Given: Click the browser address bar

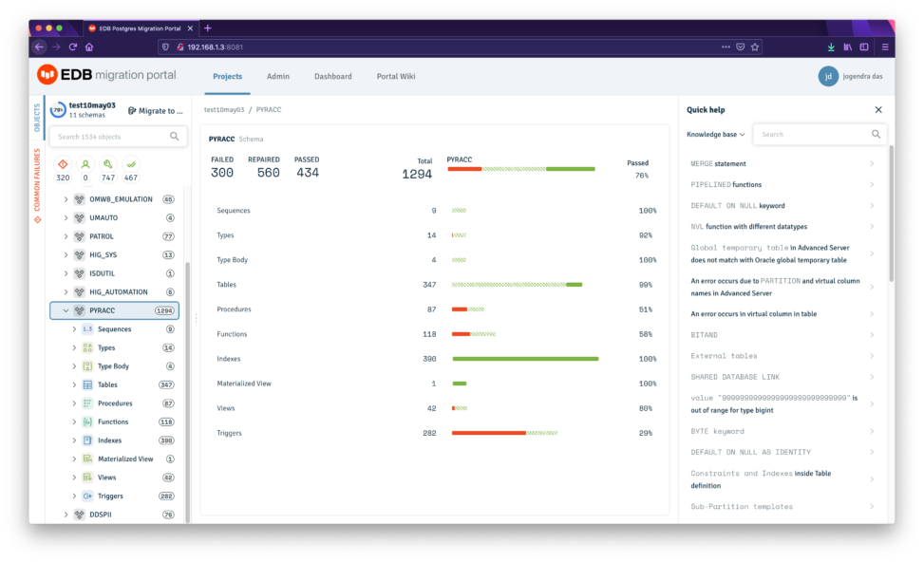Looking at the screenshot, I should click(x=460, y=47).
